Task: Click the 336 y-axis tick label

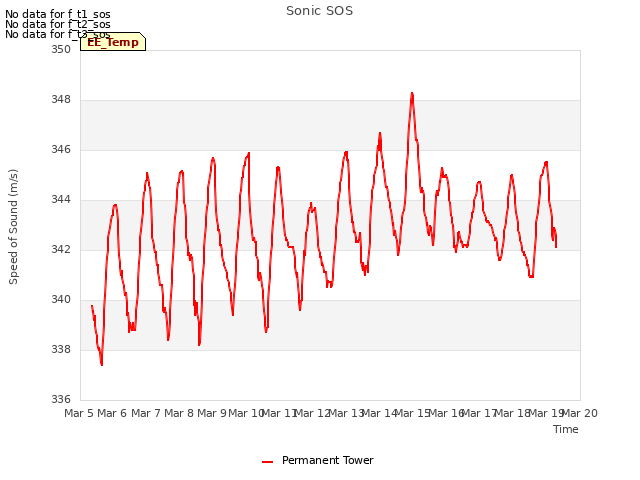Action: (61, 399)
